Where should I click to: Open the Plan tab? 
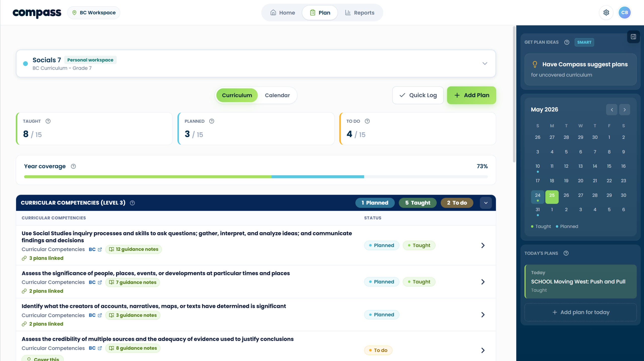pyautogui.click(x=320, y=13)
